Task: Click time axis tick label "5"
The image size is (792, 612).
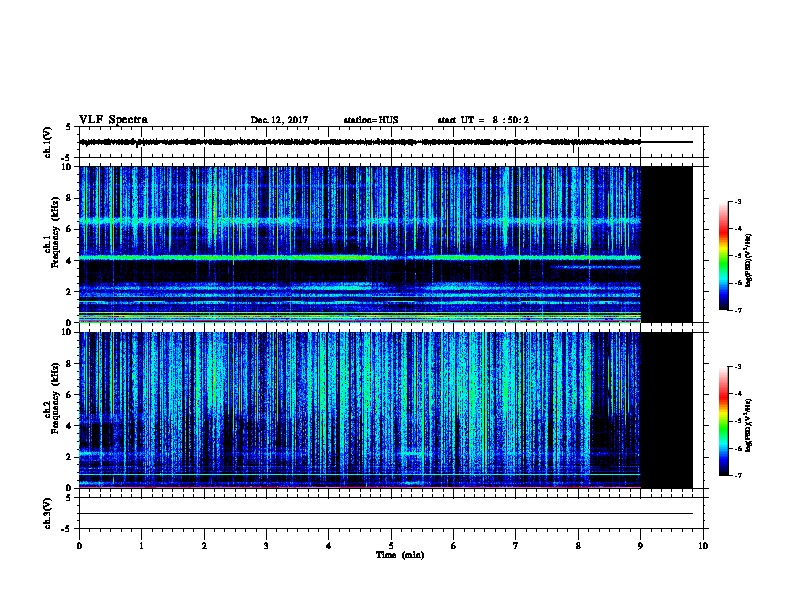Action: click(x=391, y=545)
